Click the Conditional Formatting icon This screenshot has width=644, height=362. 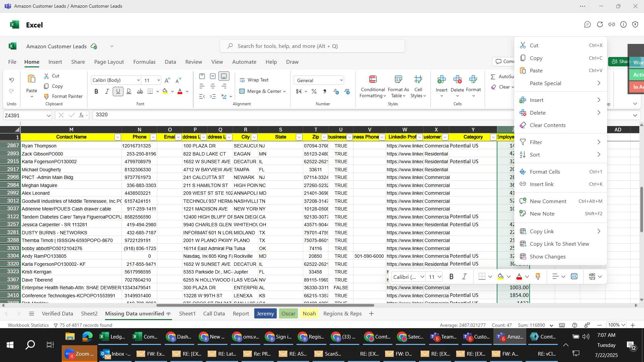tap(373, 79)
